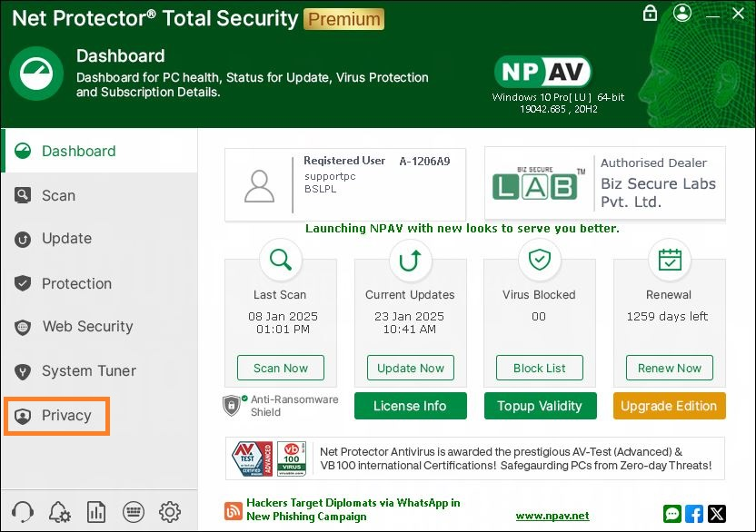This screenshot has height=532, width=756.
Task: Open System Tuner in sidebar
Action: 88,371
